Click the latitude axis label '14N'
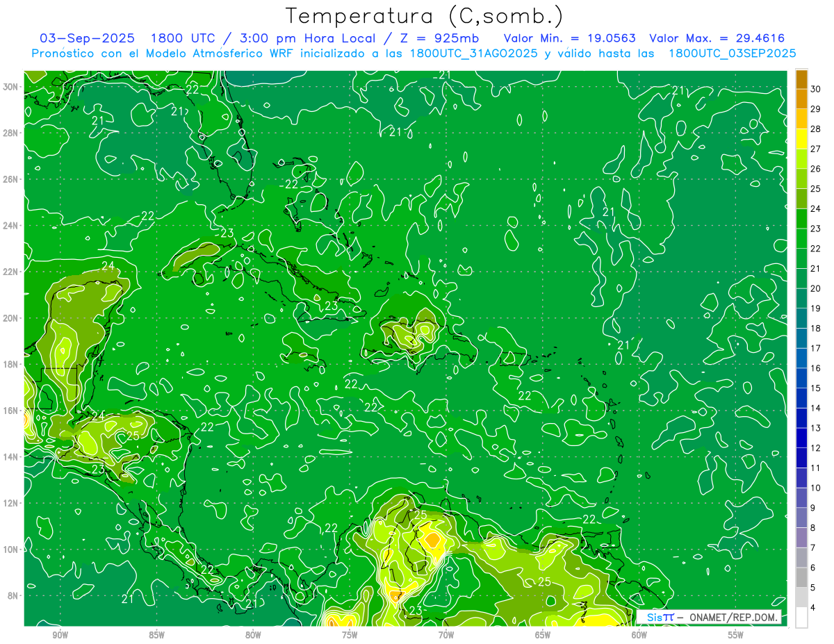This screenshot has width=834, height=644. coord(11,457)
